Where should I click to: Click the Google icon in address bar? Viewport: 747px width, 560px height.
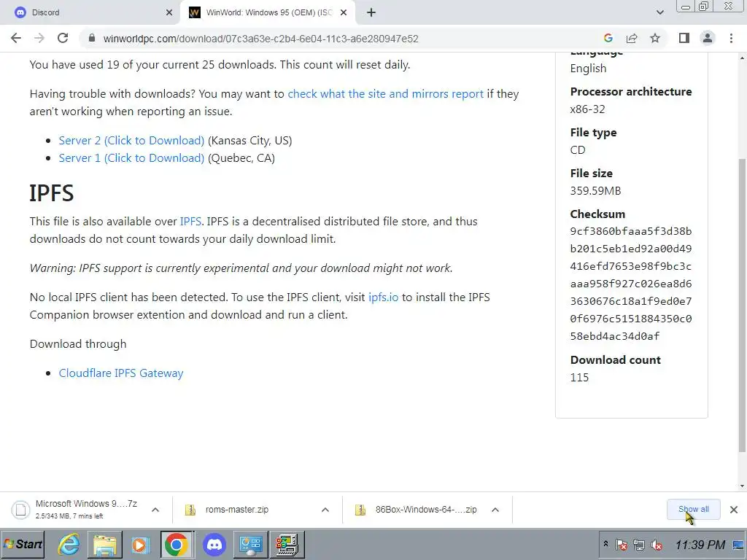[x=608, y=38]
